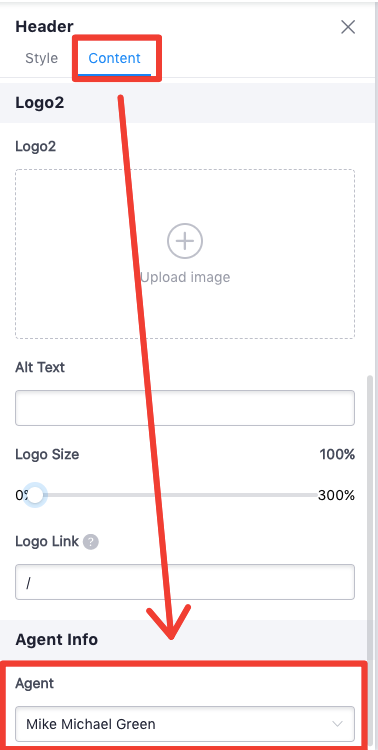Click the slider track near 300%
Image resolution: width=378 pixels, height=750 pixels.
pyautogui.click(x=306, y=495)
